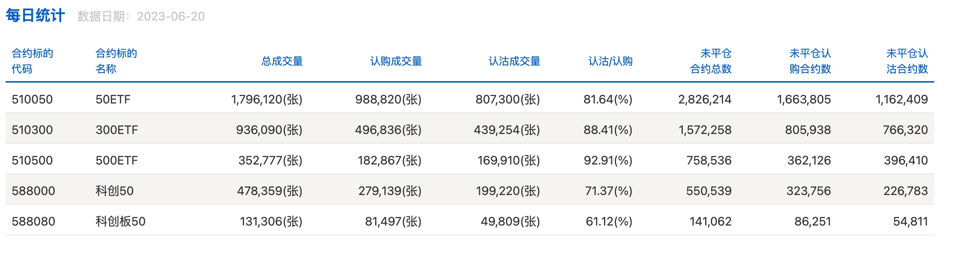Click the 数据日期 2023-06-20 label
Image resolution: width=980 pixels, height=262 pixels.
(x=141, y=16)
